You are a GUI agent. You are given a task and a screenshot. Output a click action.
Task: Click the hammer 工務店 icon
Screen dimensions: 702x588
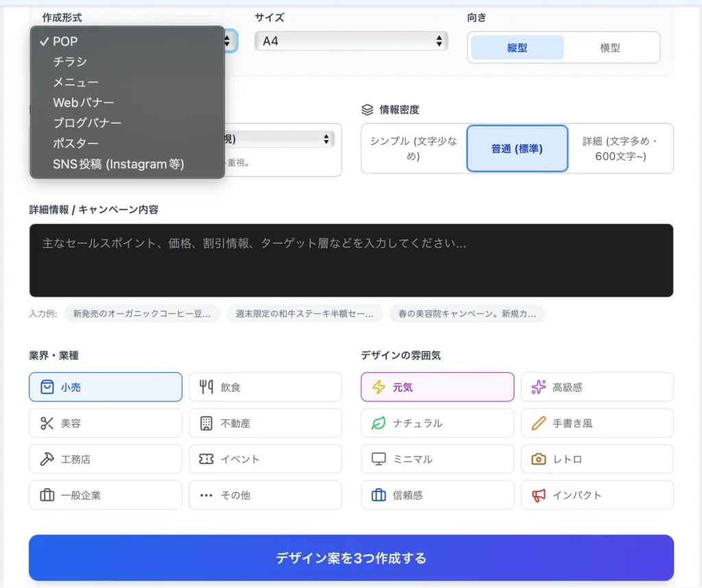tap(47, 459)
